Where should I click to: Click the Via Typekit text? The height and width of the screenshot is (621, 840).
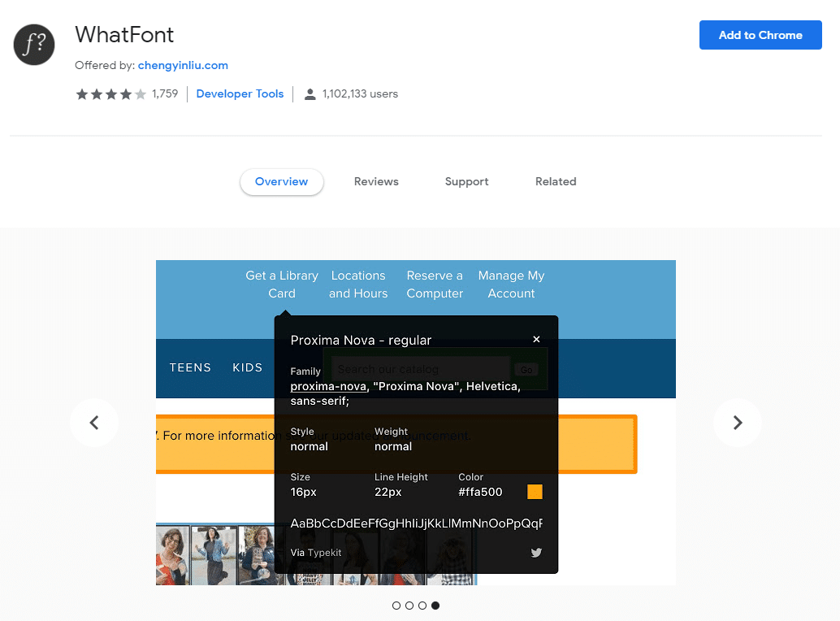pyautogui.click(x=315, y=553)
